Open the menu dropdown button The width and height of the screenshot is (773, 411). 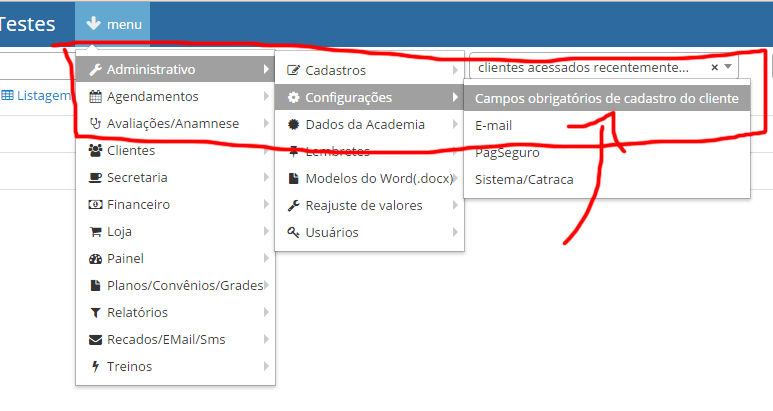[113, 24]
